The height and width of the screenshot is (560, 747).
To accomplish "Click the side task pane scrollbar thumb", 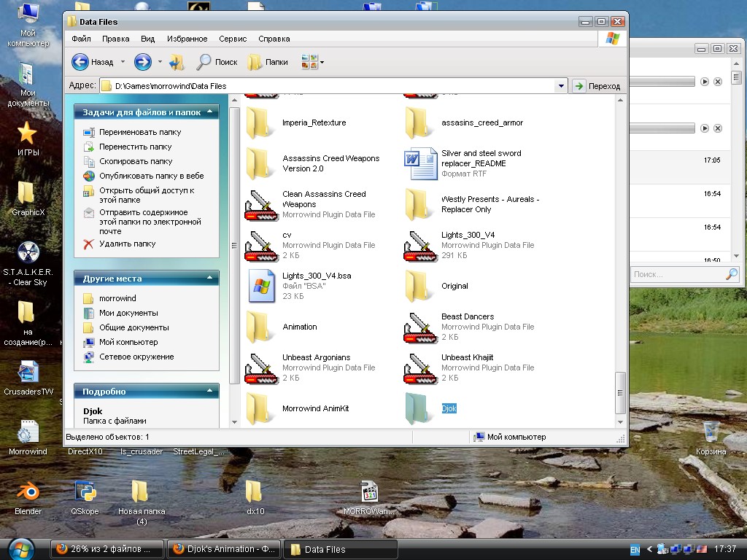I will coord(234,246).
